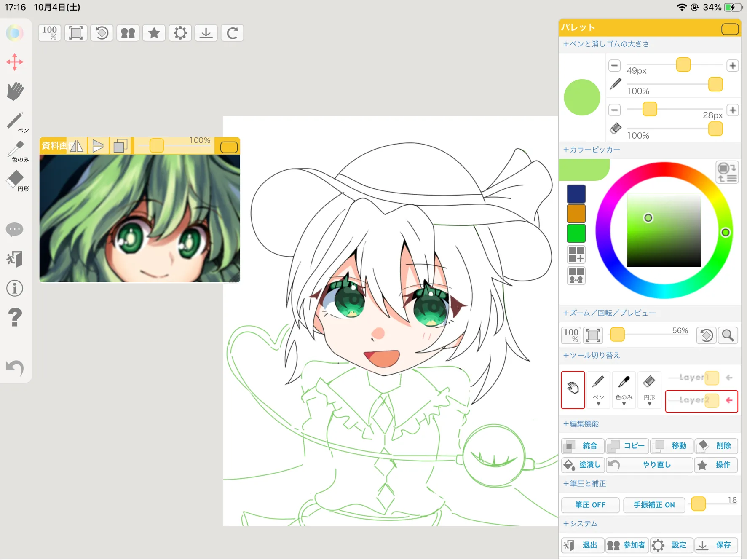Click the exit room icon in left sidebar

coord(15,259)
